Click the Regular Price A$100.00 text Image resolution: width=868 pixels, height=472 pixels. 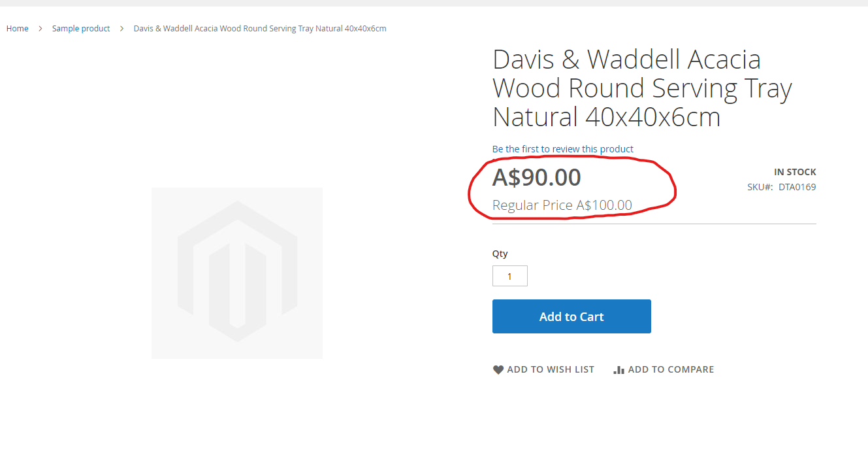click(562, 205)
